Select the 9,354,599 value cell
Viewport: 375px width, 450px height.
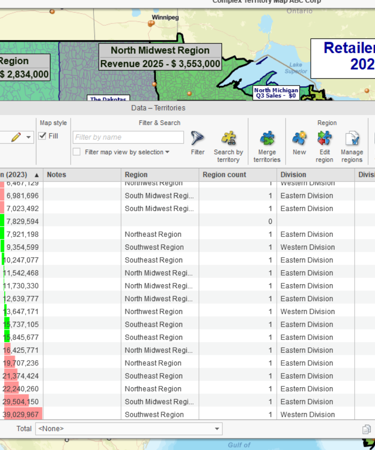pos(22,247)
